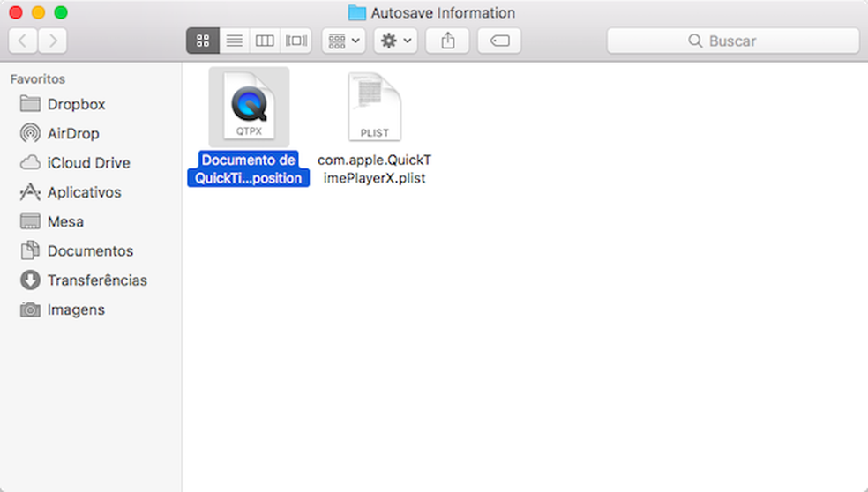
Task: Focus the Buscar search field
Action: (x=733, y=41)
